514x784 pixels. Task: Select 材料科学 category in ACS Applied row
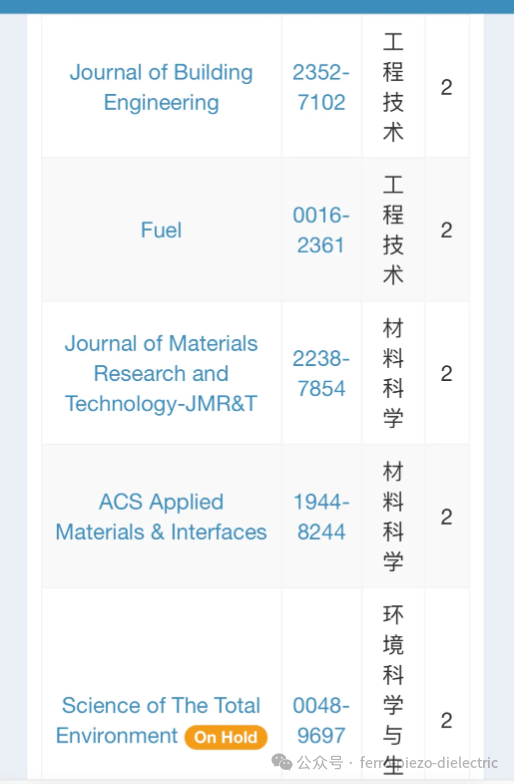pos(393,516)
